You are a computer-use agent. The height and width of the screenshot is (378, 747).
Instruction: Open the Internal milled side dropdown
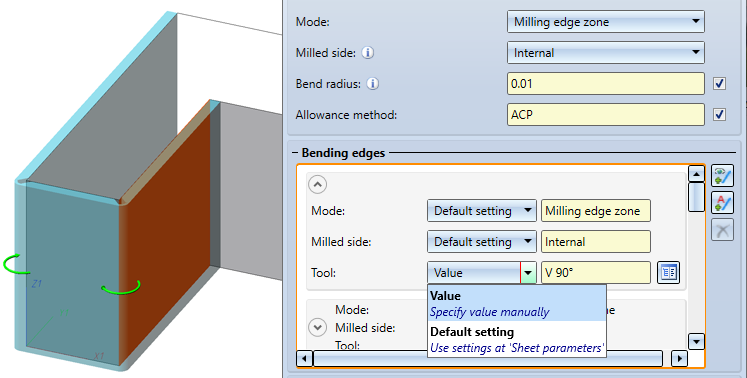click(606, 53)
